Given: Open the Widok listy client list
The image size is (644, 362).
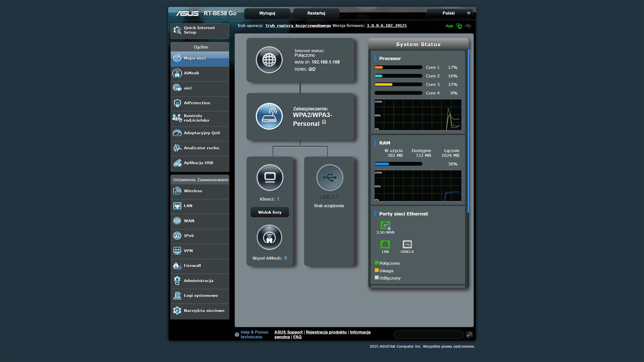Looking at the screenshot, I should point(269,212).
